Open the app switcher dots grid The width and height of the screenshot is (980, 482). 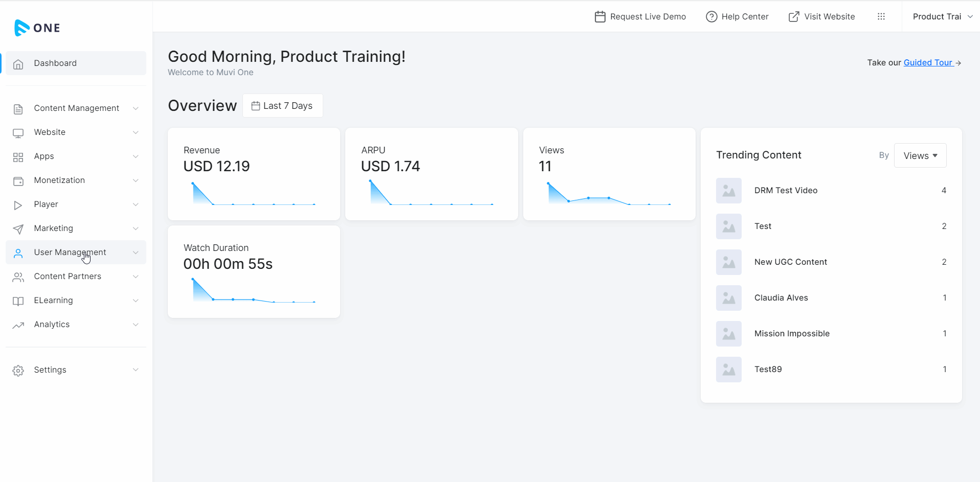click(881, 16)
